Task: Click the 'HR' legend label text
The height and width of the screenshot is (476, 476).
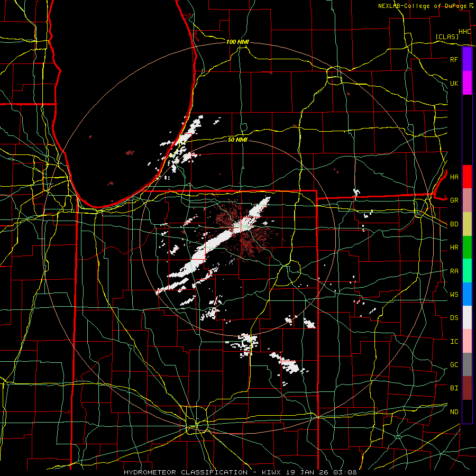Action: 454,248
